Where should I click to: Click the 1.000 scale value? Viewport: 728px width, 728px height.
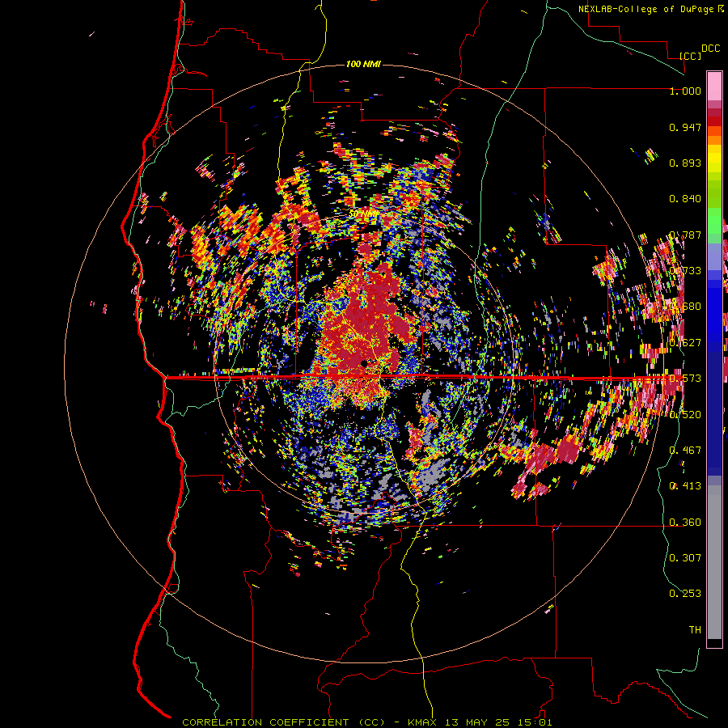[685, 91]
